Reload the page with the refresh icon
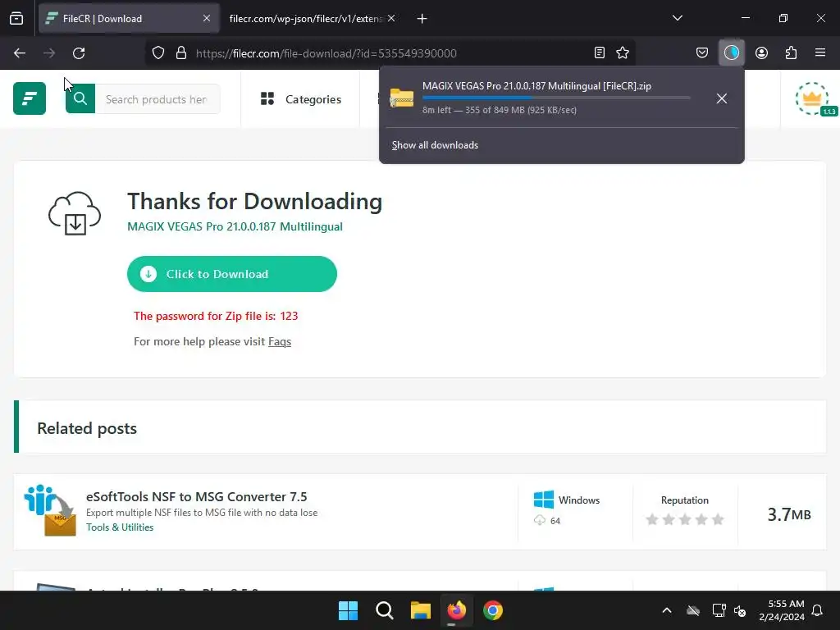This screenshot has width=840, height=630. coord(79,53)
